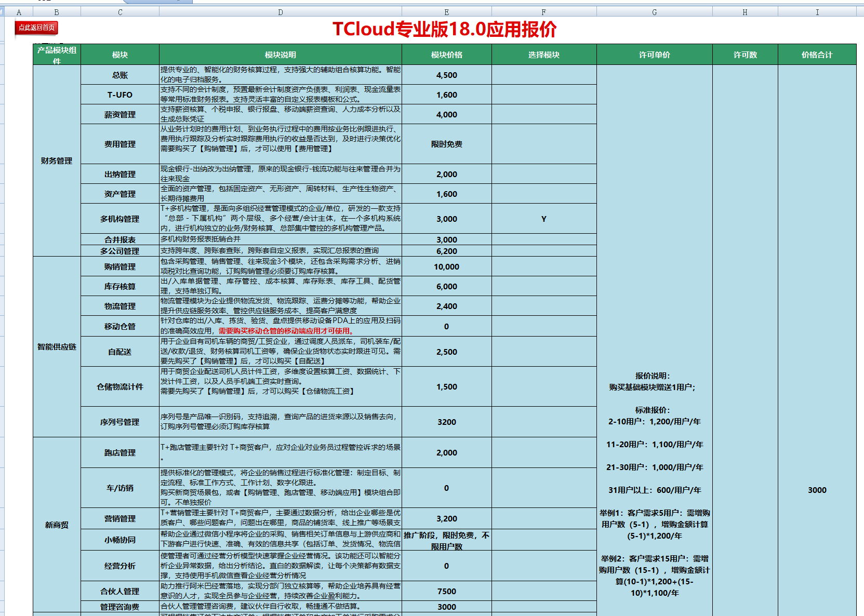The width and height of the screenshot is (864, 616).
Task: Select the 物流管理 module cell
Action: [x=120, y=306]
